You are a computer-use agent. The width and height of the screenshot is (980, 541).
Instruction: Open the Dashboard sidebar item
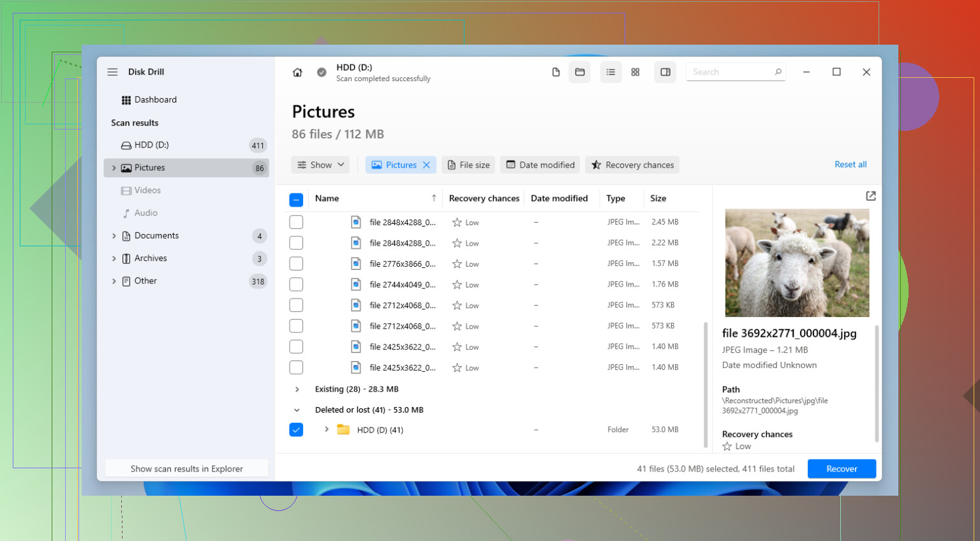186,100
